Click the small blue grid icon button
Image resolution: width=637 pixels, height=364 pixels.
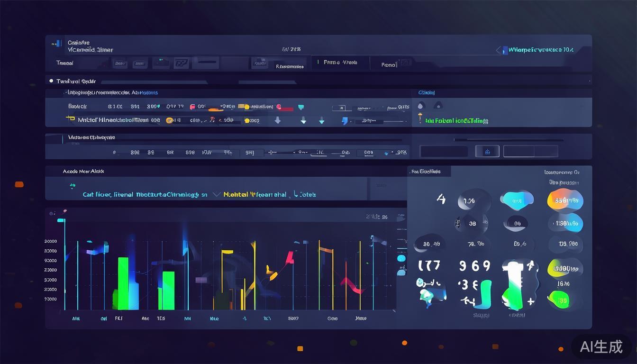487,151
